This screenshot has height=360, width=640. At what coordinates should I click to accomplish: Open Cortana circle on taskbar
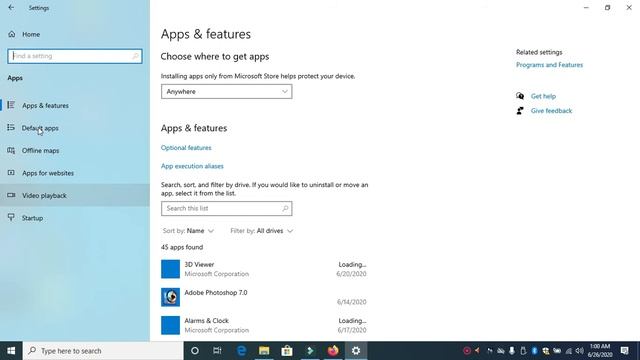pos(195,351)
